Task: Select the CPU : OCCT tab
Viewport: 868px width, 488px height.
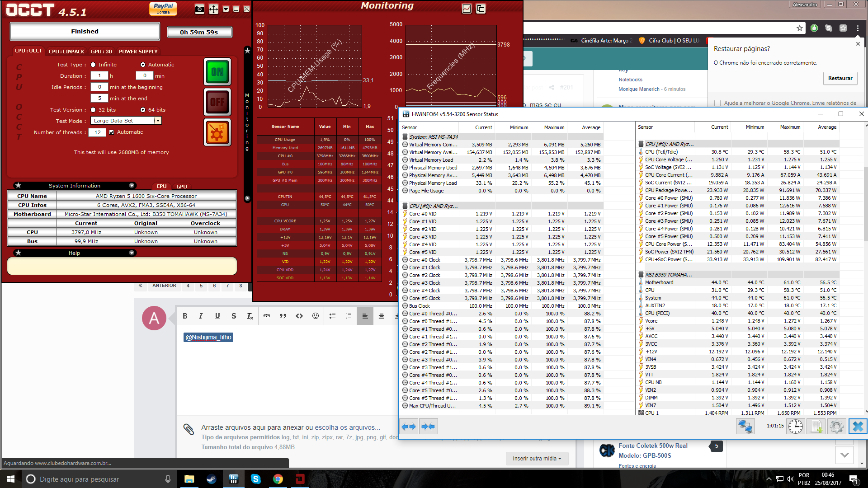Action: (x=28, y=51)
